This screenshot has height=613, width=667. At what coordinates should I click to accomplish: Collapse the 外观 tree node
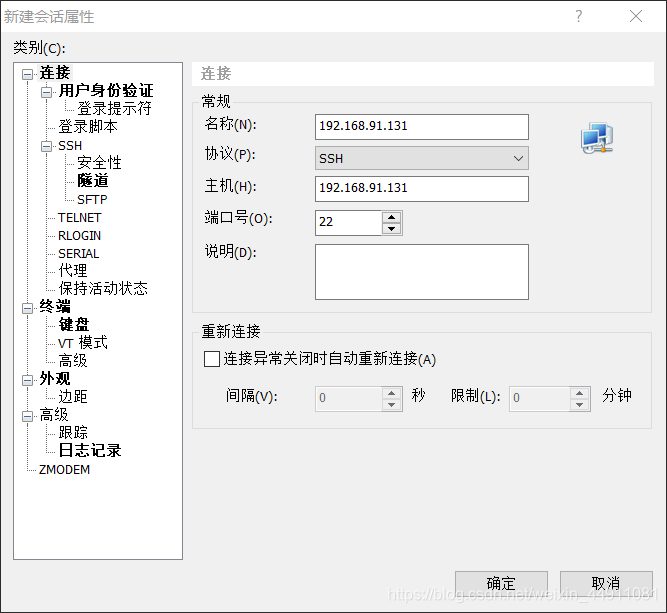pyautogui.click(x=27, y=380)
